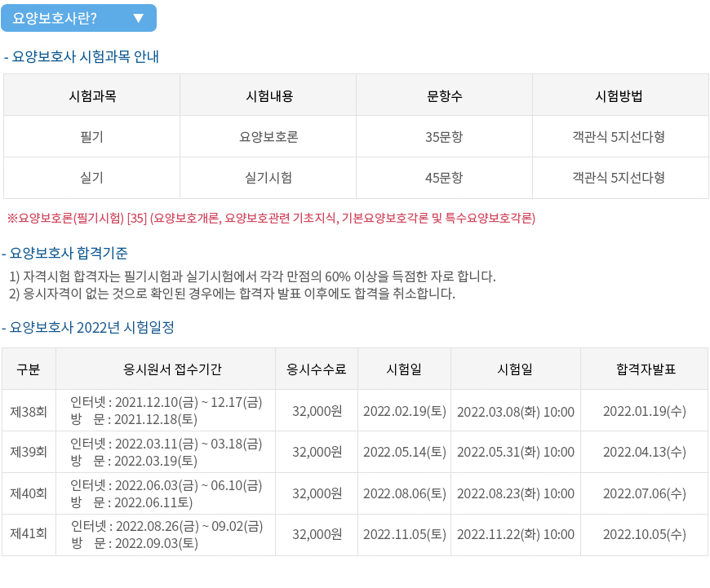
Task: Click 방문 2022.09.03(토) date
Action: tap(135, 543)
